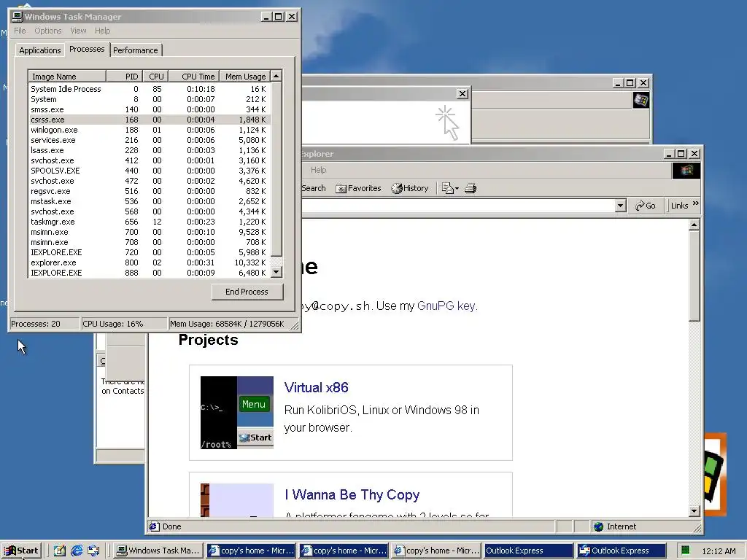Open the GnuPG key link

coord(446,306)
